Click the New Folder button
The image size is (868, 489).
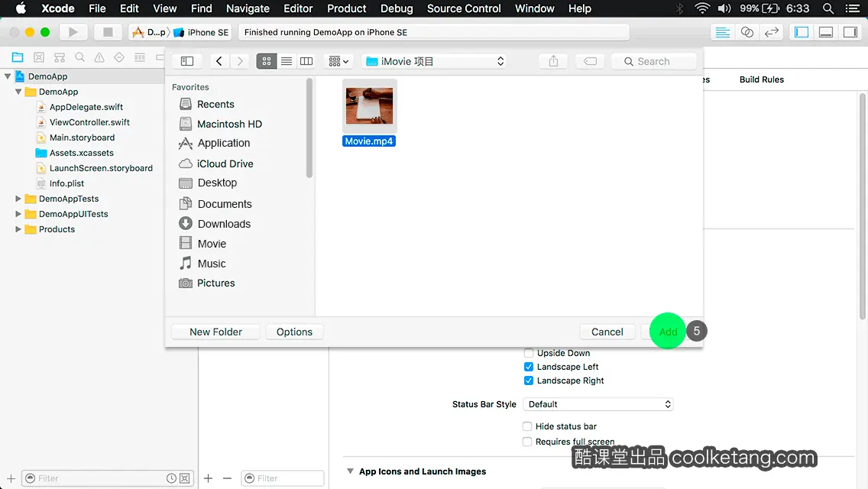click(x=216, y=332)
